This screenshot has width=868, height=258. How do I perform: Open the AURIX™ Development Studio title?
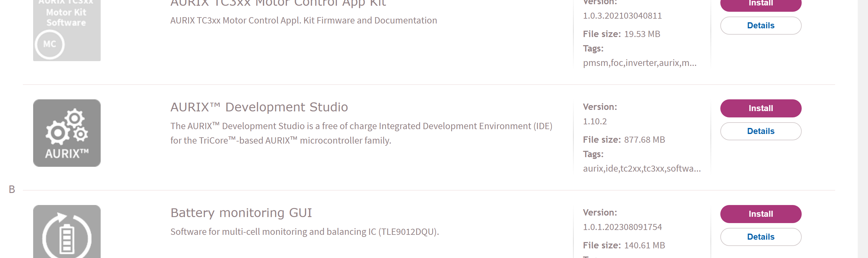pos(259,107)
